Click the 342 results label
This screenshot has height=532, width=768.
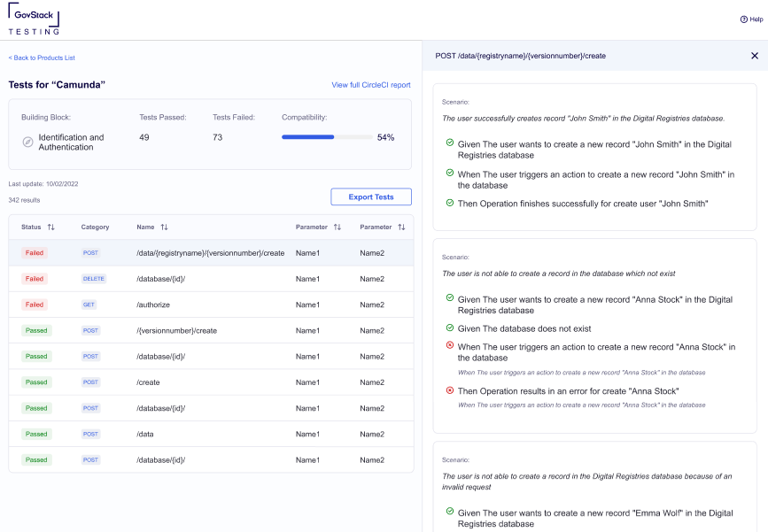pos(24,200)
